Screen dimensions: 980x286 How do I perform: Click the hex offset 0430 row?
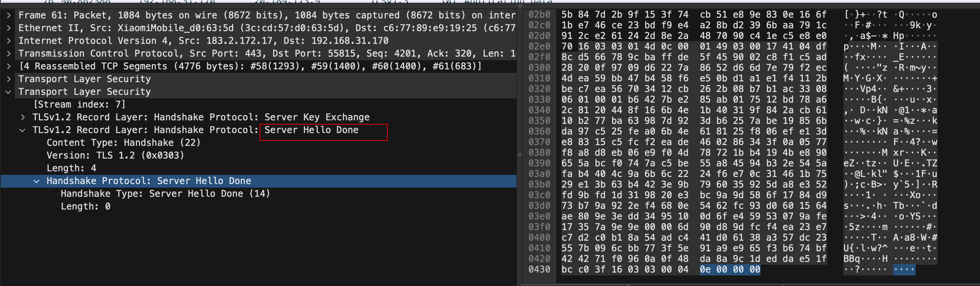[x=539, y=270]
